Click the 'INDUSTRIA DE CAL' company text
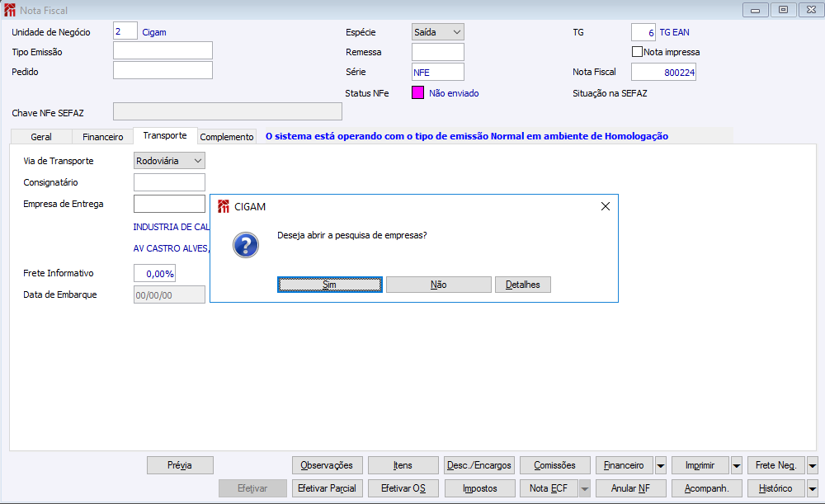Screen dimensions: 825x504 coord(172,227)
